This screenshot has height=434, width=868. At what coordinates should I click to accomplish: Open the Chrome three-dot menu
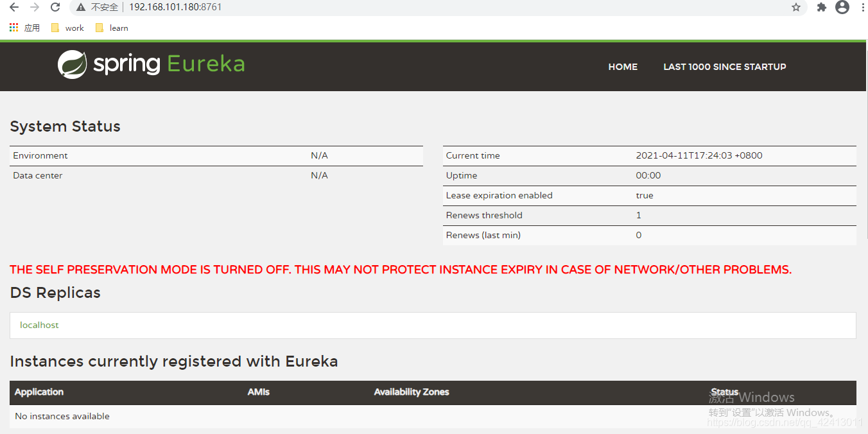coord(862,7)
